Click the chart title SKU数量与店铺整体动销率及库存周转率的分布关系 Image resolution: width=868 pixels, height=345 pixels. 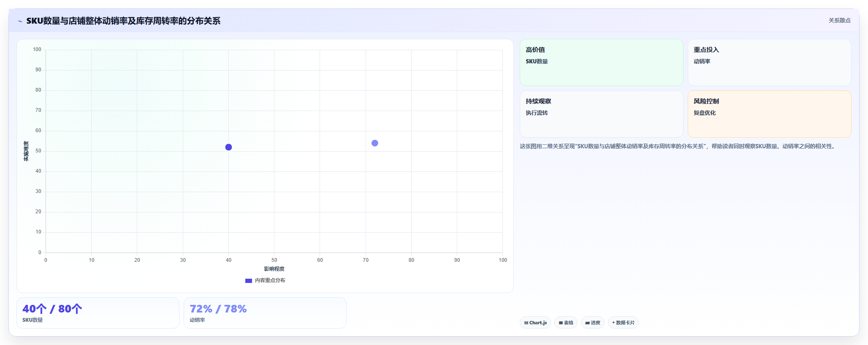point(123,21)
